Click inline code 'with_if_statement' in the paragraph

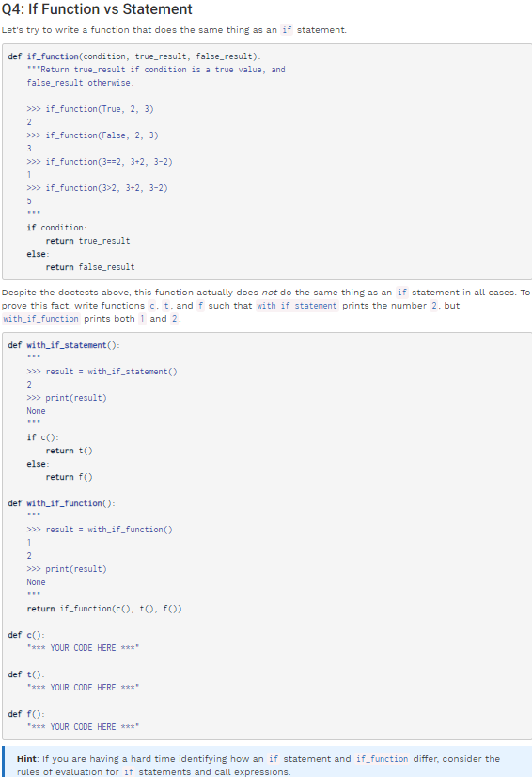[x=297, y=306]
